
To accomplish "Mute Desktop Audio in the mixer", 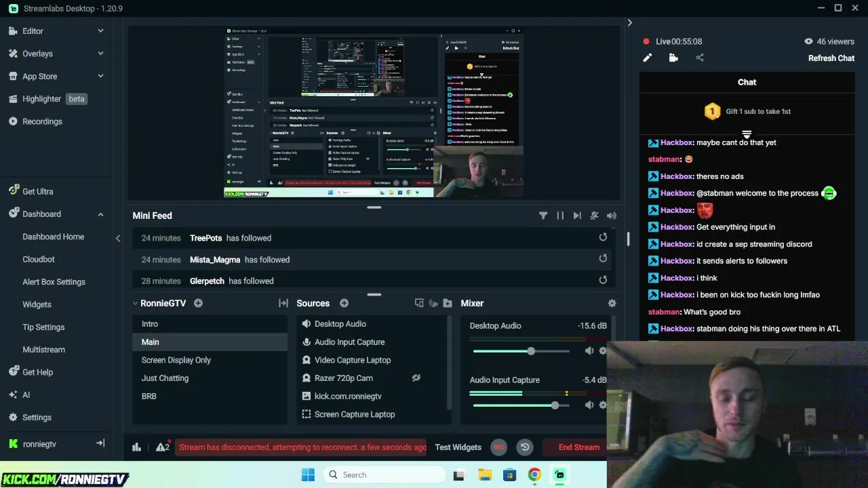I will pos(589,350).
